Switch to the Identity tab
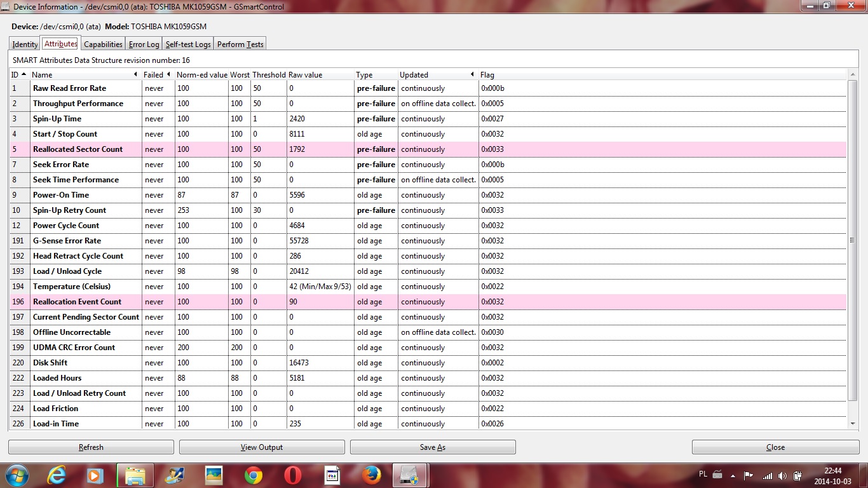868x488 pixels. [x=25, y=44]
